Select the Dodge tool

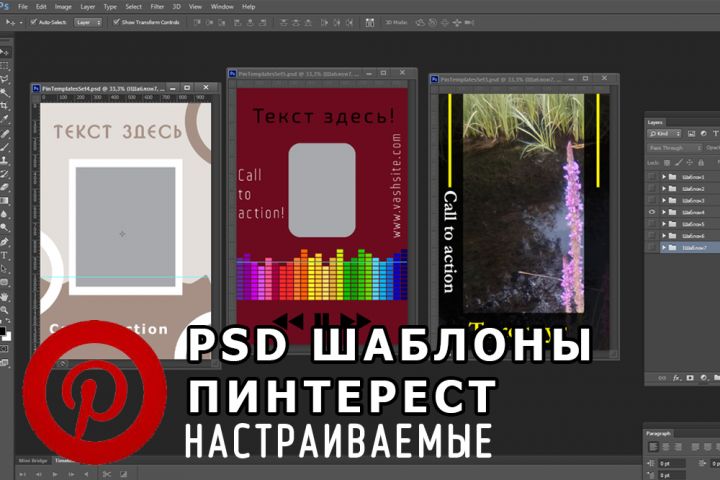4,227
